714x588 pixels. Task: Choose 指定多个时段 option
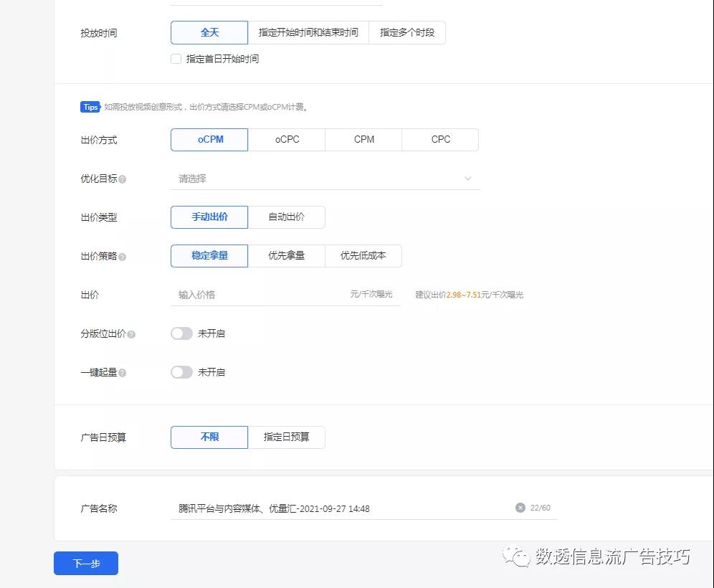[x=407, y=32]
